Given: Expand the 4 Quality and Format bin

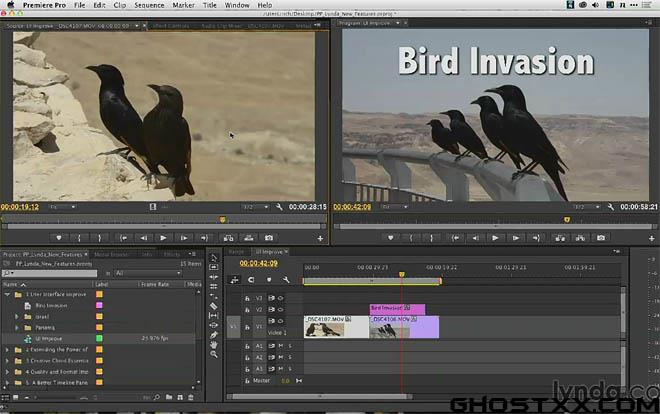Looking at the screenshot, I should coord(7,372).
